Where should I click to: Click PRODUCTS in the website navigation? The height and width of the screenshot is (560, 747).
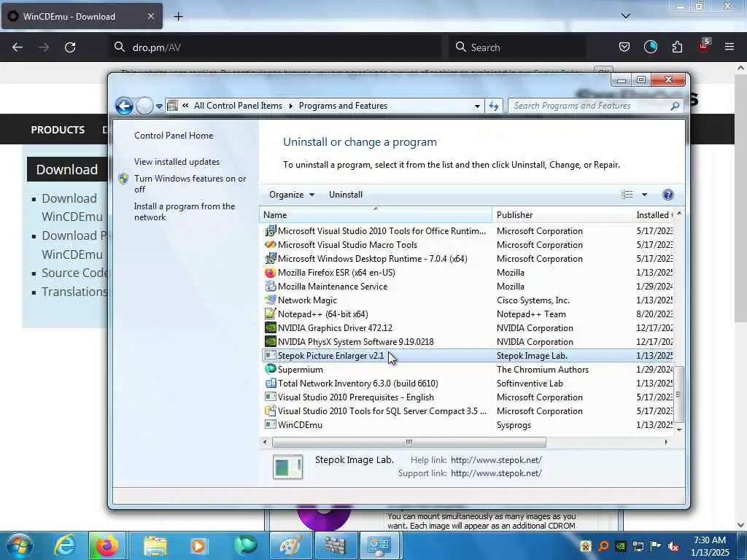(x=58, y=130)
